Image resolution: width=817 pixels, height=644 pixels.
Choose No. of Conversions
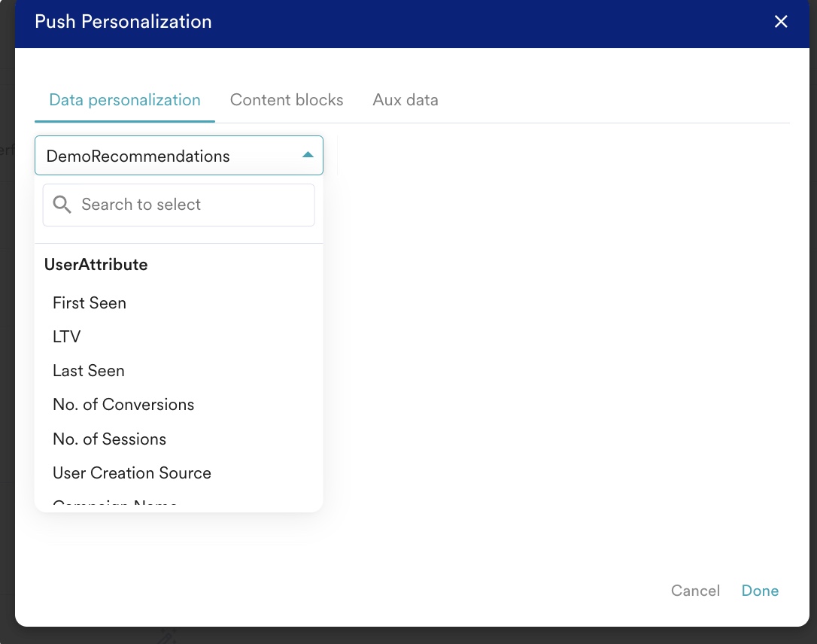tap(123, 404)
